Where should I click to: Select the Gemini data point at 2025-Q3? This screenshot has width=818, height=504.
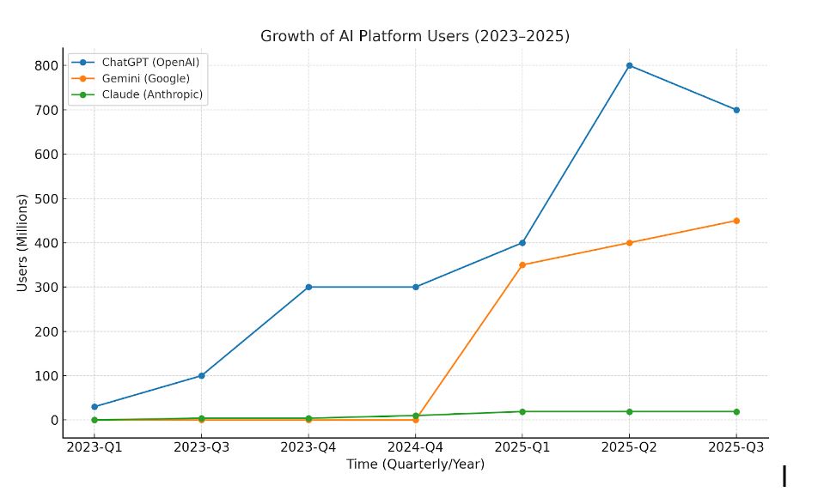coord(736,221)
